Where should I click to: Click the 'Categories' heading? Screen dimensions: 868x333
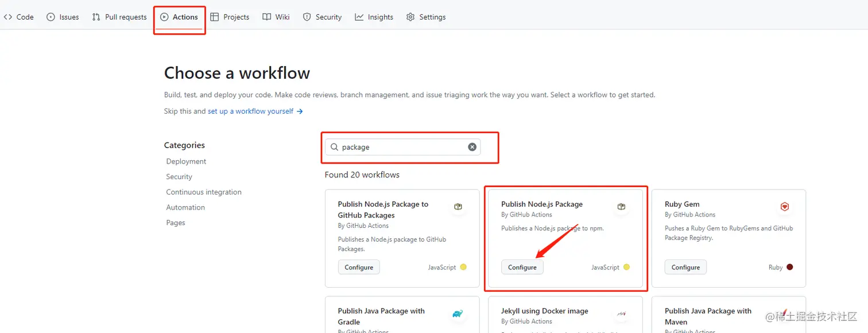tap(184, 145)
